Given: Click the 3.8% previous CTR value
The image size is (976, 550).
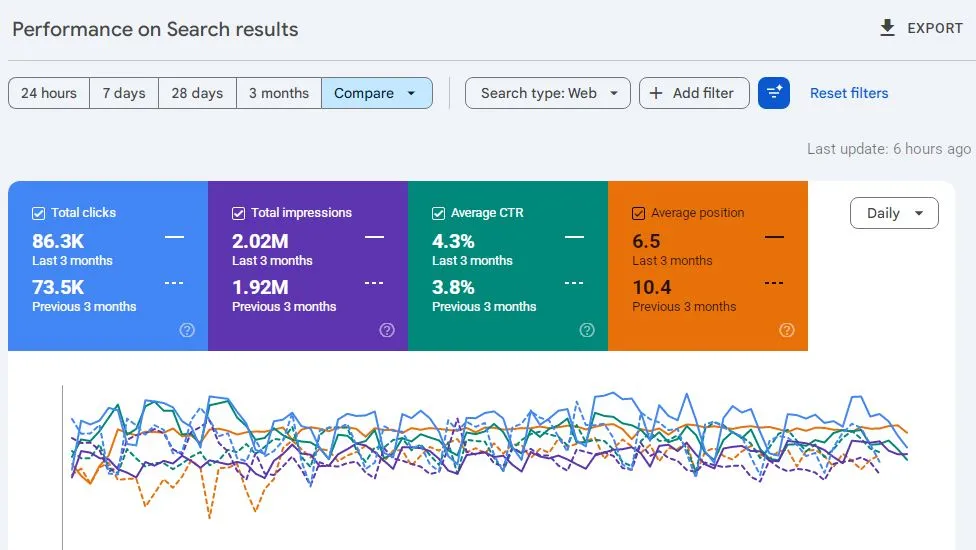Looking at the screenshot, I should (453, 287).
